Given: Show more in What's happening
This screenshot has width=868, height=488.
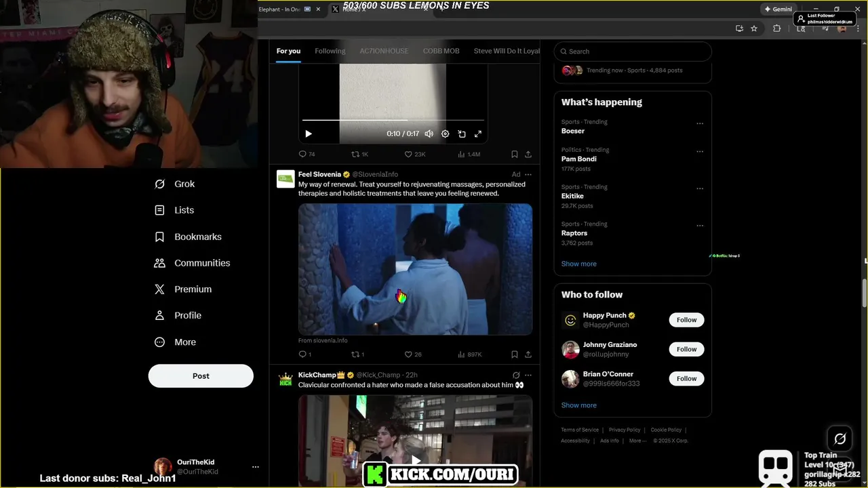Looking at the screenshot, I should tap(579, 264).
